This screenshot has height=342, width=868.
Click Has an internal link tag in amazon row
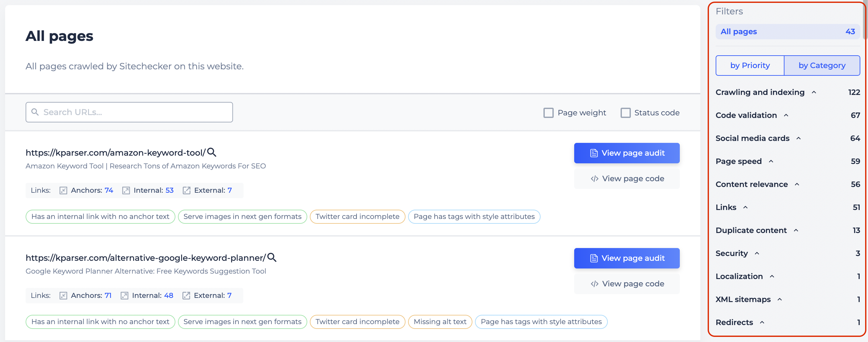click(100, 217)
